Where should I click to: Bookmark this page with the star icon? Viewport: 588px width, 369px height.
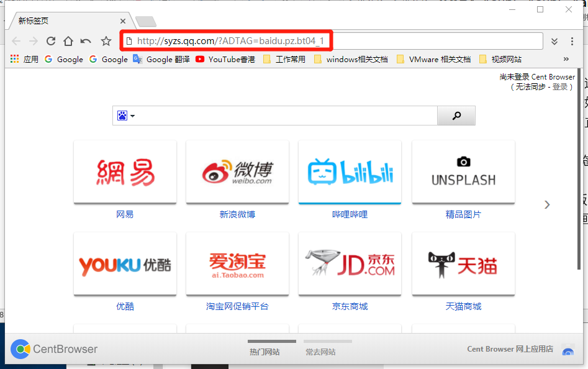click(106, 41)
